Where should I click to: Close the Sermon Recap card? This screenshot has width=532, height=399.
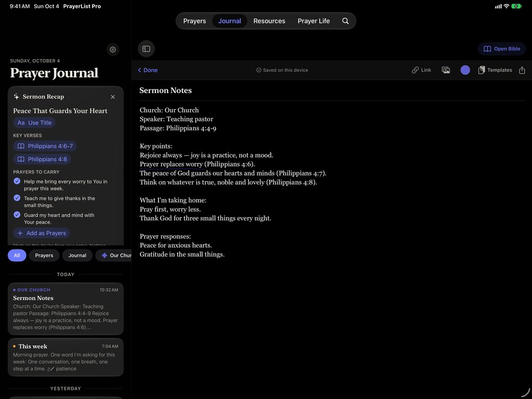[x=113, y=97]
